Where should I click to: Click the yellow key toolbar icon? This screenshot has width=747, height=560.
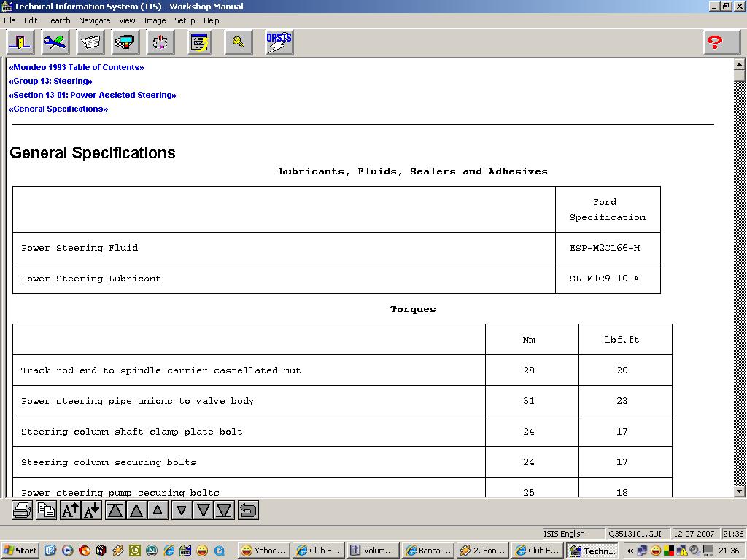coord(239,42)
